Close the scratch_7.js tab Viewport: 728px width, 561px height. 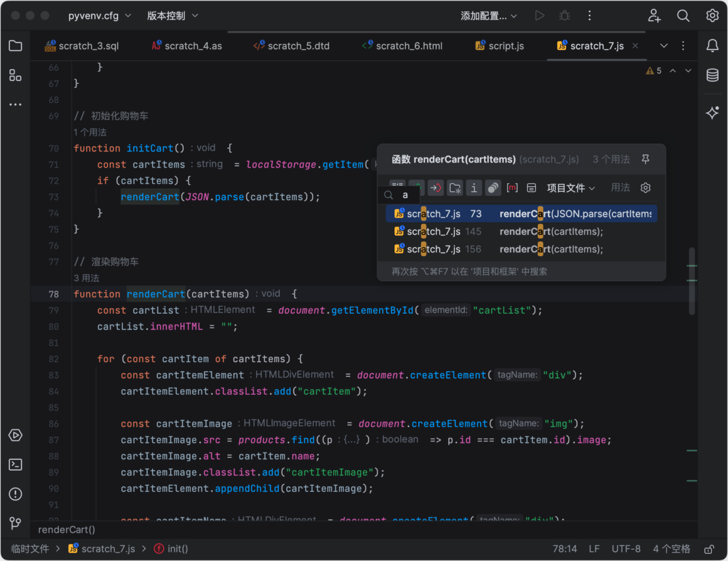point(635,46)
